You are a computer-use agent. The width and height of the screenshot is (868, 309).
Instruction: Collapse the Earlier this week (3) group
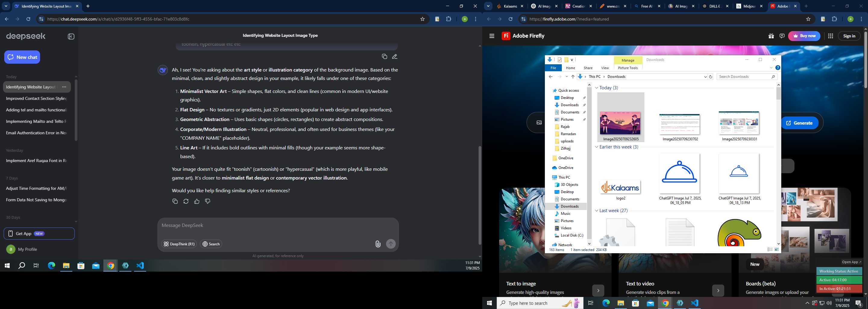[x=596, y=147]
